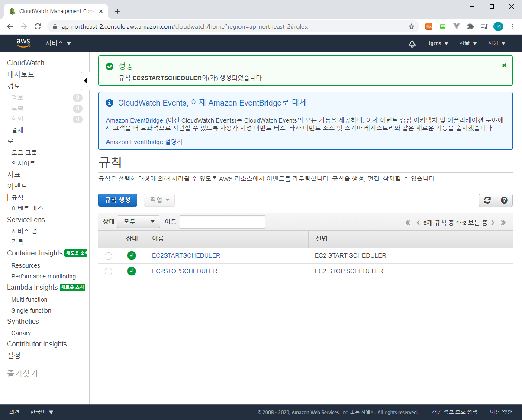Click the AWS logo home icon
The image size is (522, 420).
tap(23, 43)
